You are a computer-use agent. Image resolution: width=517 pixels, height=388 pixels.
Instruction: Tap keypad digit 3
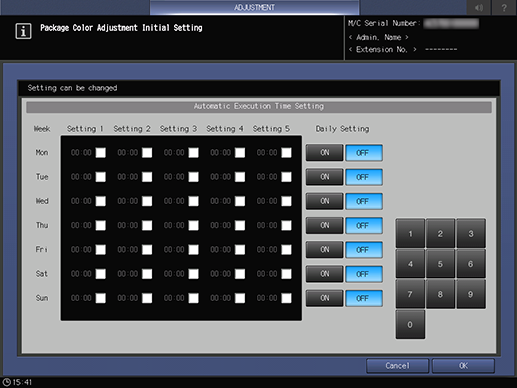(x=471, y=233)
